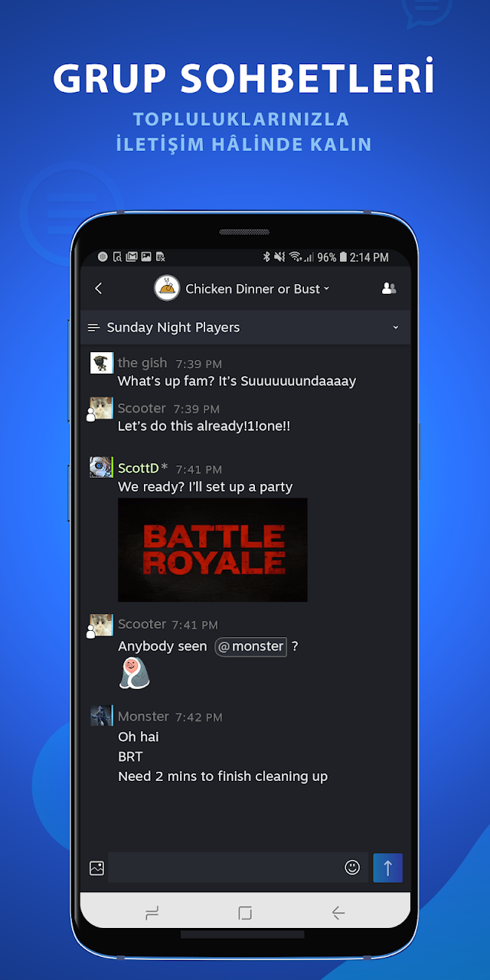The width and height of the screenshot is (490, 980).
Task: Tap the Chicken Dinner or Bust group avatar
Action: [x=167, y=288]
